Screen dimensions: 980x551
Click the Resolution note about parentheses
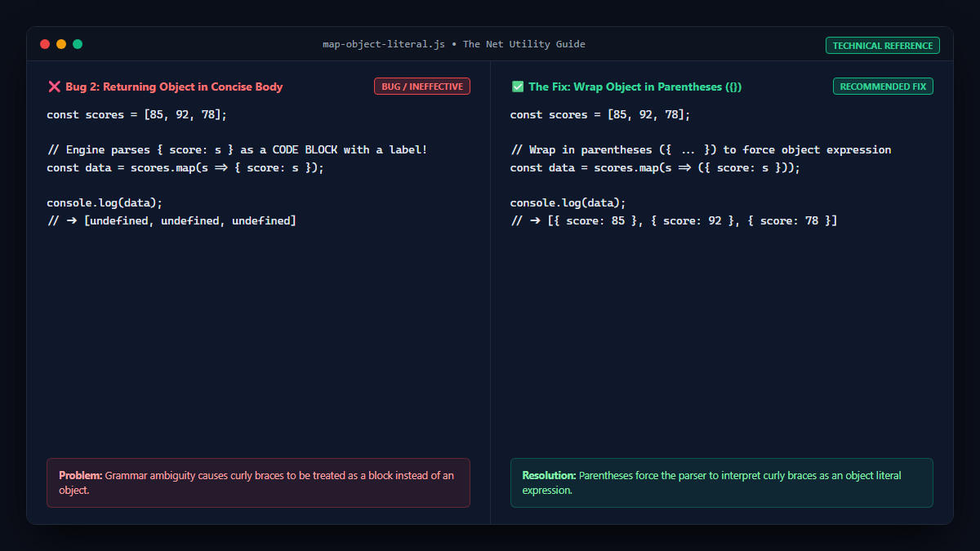(x=722, y=482)
